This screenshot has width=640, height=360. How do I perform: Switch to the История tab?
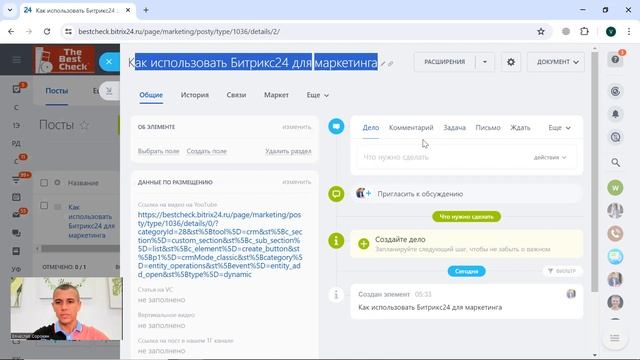pos(195,95)
